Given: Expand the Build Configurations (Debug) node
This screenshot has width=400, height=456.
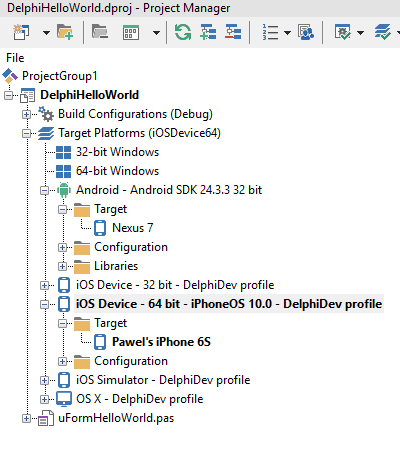Looking at the screenshot, I should point(26,114).
